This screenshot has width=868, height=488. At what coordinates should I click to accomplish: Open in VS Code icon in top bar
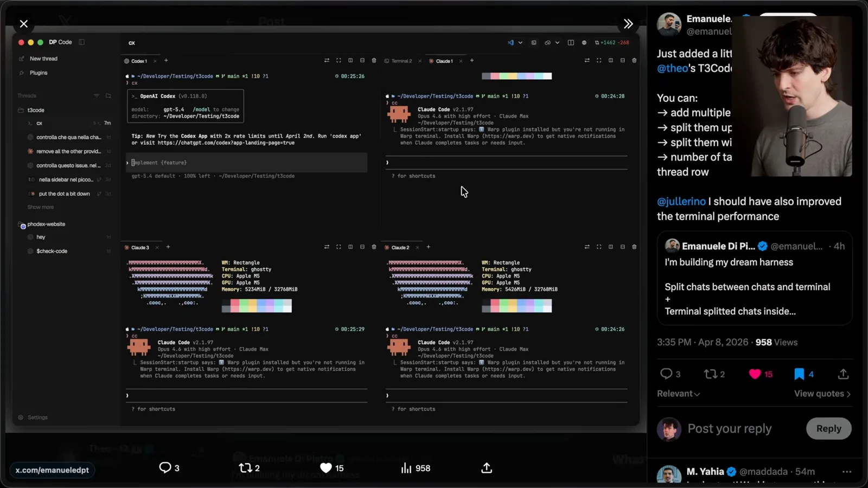[510, 42]
